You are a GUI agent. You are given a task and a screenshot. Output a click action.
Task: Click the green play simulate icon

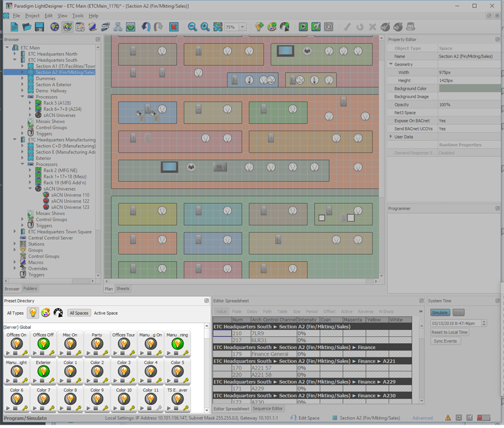pyautogui.click(x=303, y=27)
